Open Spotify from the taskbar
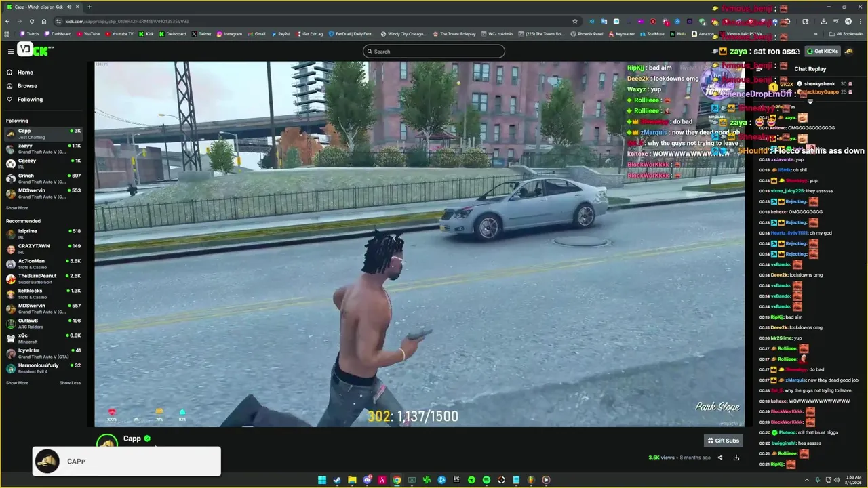This screenshot has width=868, height=488. [x=486, y=480]
